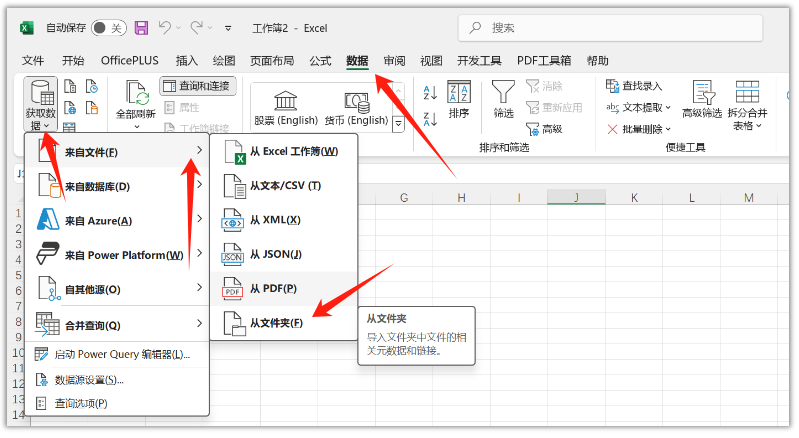Open the 排序 sort dialog button
Viewport: 799px width, 438px height.
pyautogui.click(x=459, y=100)
